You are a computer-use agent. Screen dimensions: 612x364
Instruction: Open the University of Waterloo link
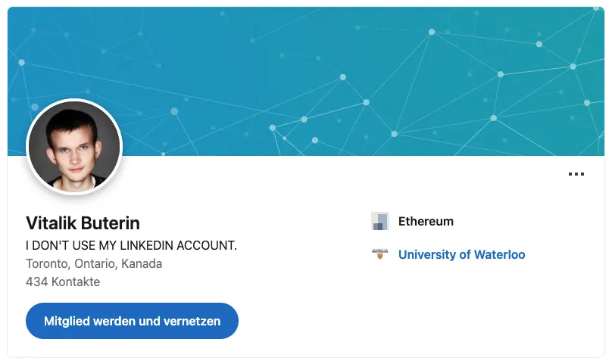pyautogui.click(x=461, y=255)
